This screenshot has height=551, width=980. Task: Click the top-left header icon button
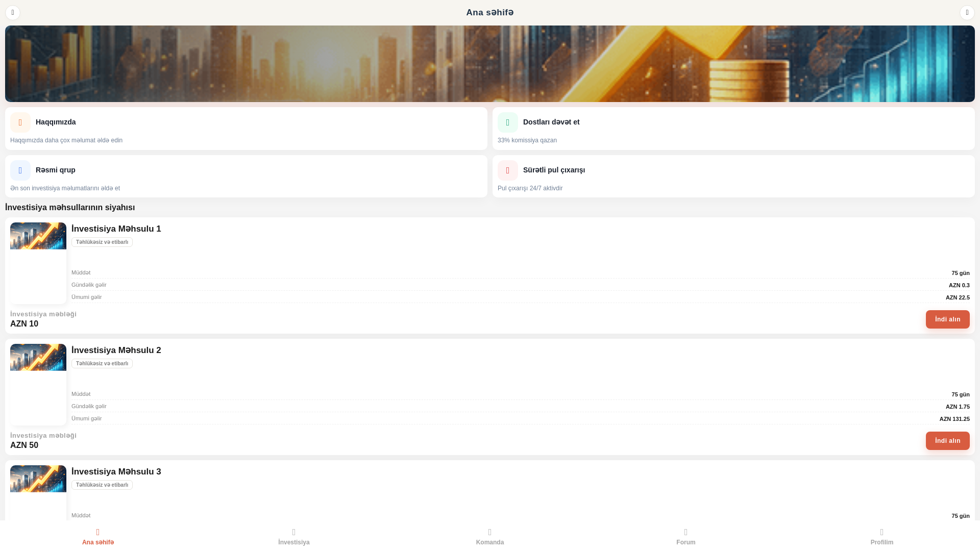click(13, 13)
